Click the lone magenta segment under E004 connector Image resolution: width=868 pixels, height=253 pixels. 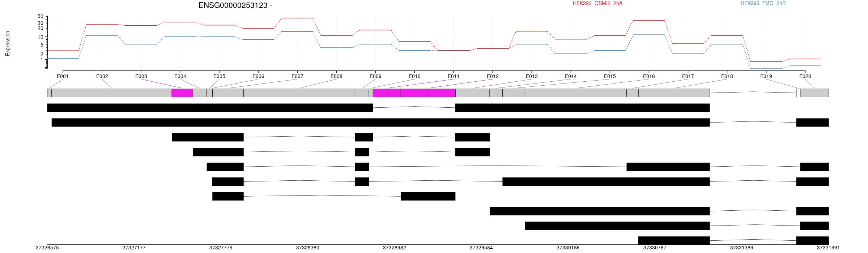tap(182, 93)
